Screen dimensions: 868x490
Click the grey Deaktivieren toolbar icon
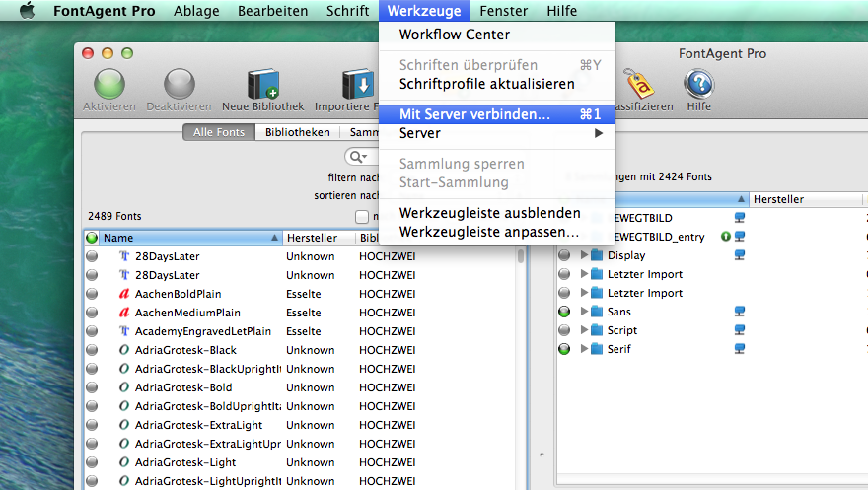179,85
